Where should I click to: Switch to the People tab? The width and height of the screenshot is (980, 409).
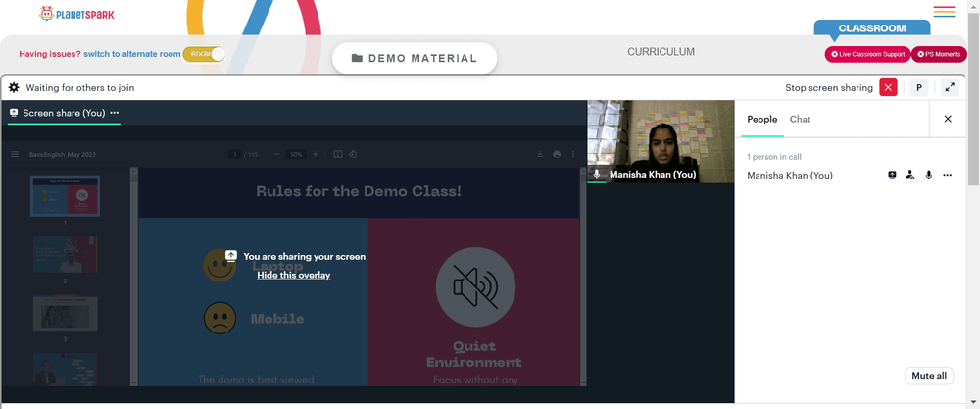[x=761, y=119]
